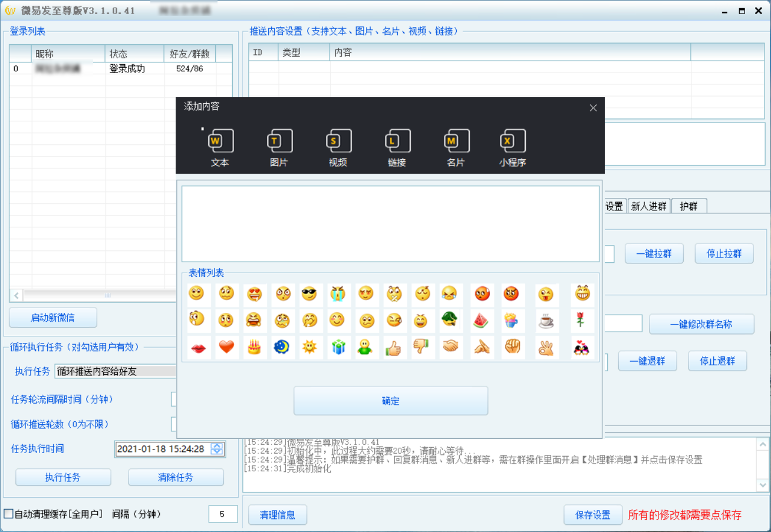Click the 一键拉群 button
Image resolution: width=771 pixels, height=532 pixels.
pyautogui.click(x=654, y=253)
